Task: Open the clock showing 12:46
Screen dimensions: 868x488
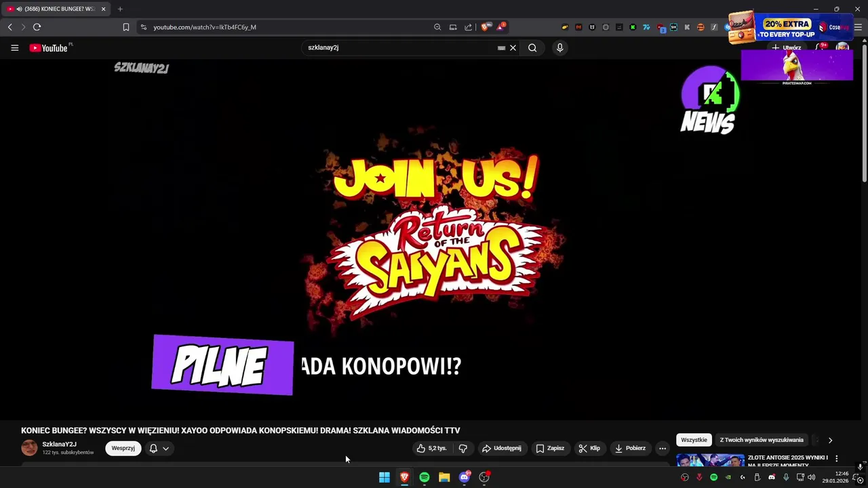Action: click(835, 477)
